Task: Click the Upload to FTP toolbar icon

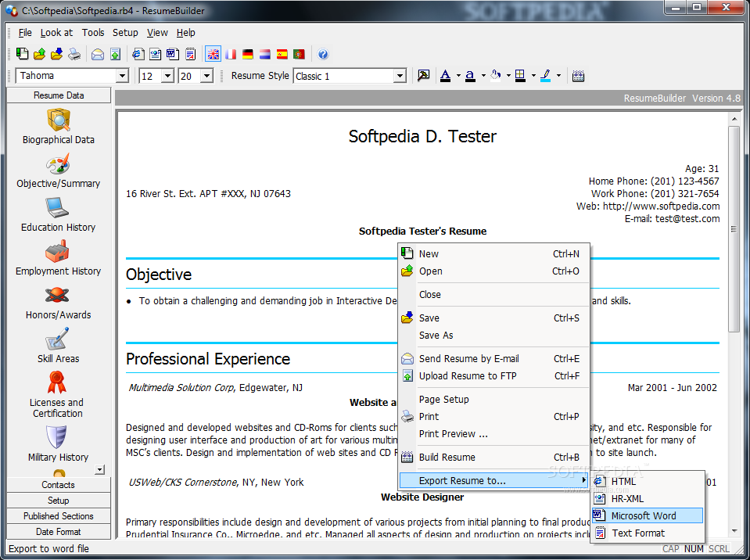Action: [115, 54]
